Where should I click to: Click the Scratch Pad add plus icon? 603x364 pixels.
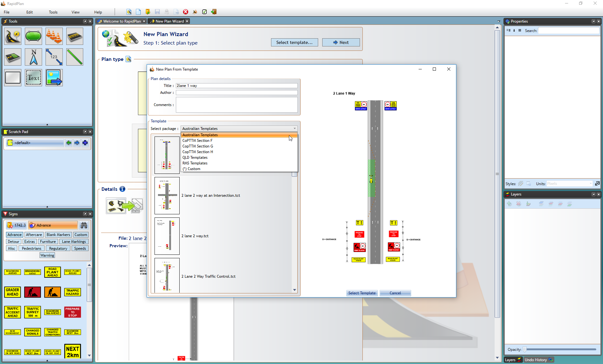85,143
